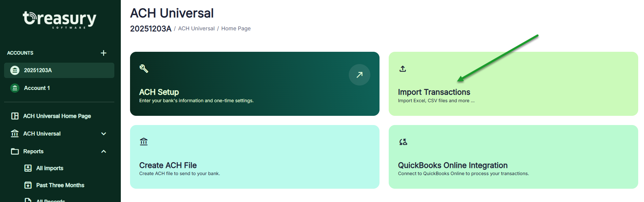Click the ACH Setup wrench icon
Viewport: 644px width, 202px height.
pyautogui.click(x=144, y=68)
